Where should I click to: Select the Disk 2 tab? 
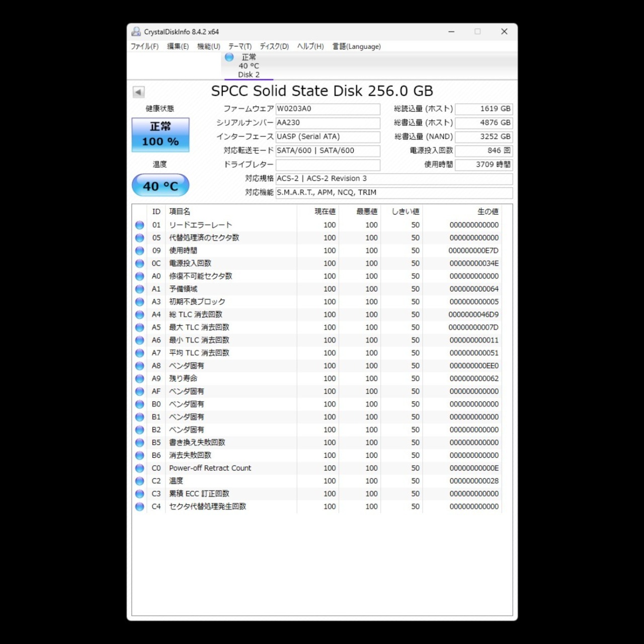click(x=249, y=66)
